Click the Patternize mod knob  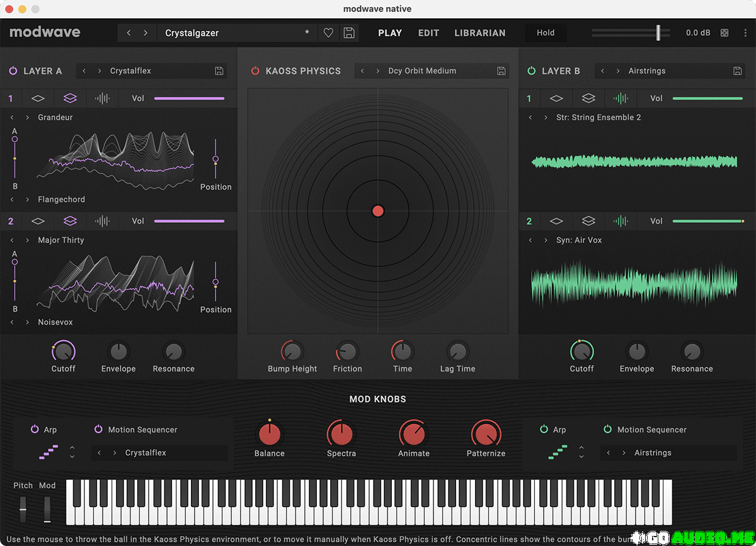pos(486,433)
